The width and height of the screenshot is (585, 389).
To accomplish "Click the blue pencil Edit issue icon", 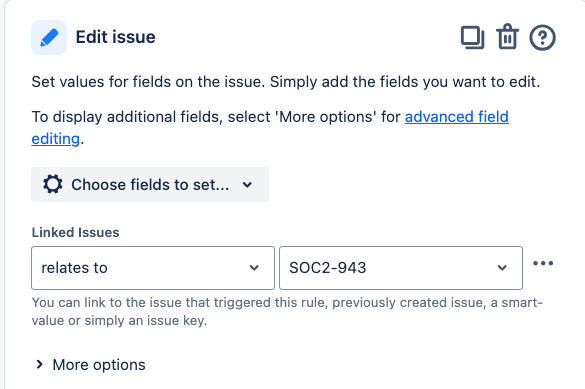I will (49, 38).
